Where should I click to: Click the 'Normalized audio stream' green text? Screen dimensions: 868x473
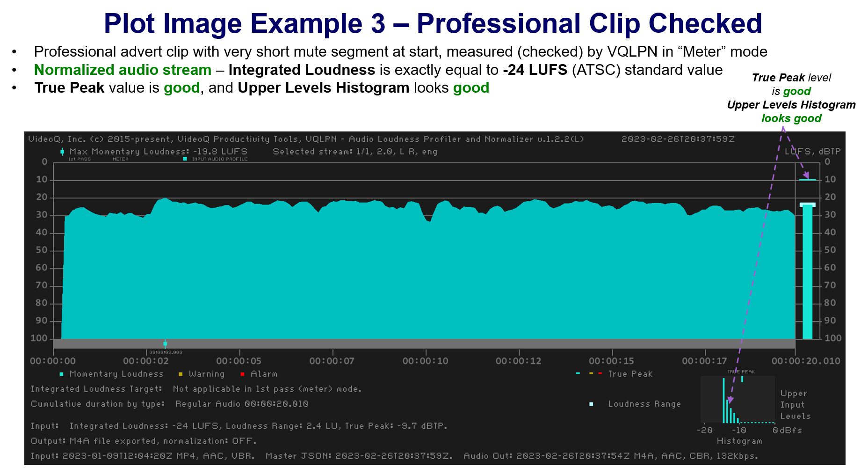pos(123,70)
